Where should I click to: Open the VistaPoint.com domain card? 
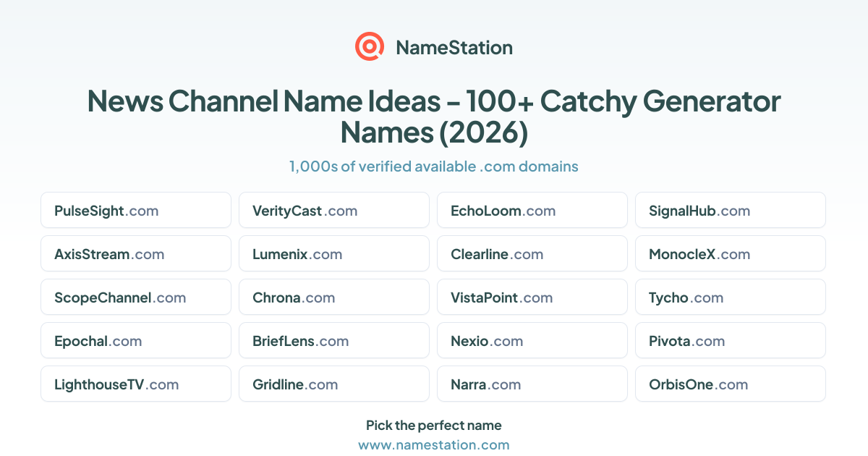pos(532,297)
